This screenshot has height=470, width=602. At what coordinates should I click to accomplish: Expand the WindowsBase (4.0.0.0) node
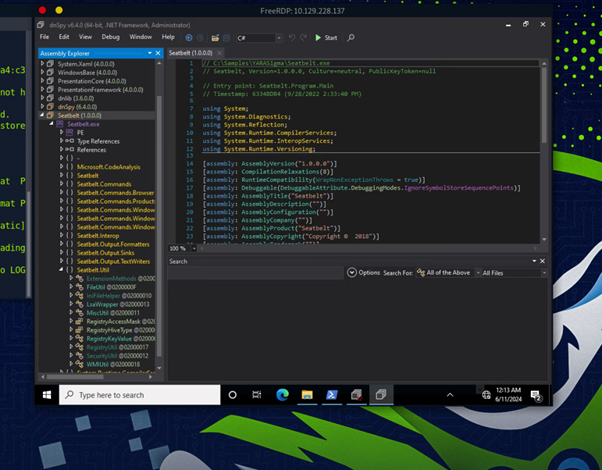[43, 72]
